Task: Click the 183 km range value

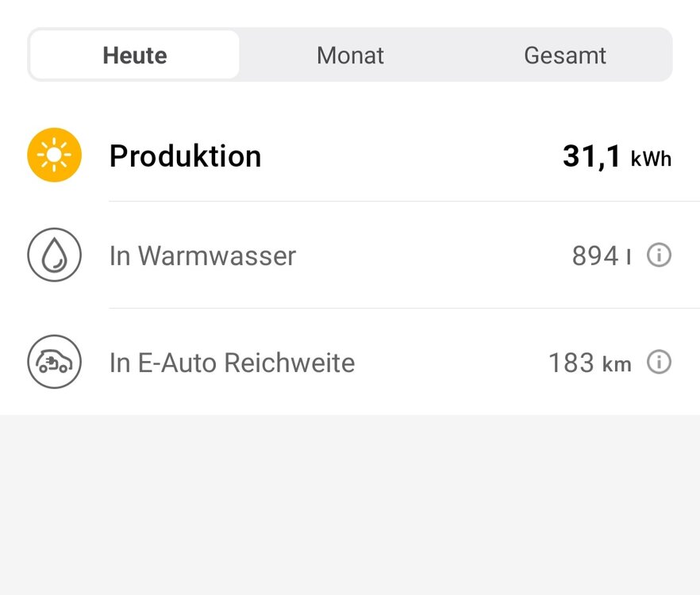Action: [590, 363]
